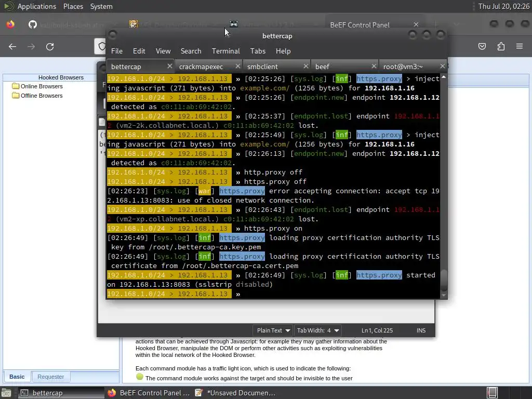Open the Tabs menu in terminal
Screen dimensions: 532x399
(x=258, y=51)
